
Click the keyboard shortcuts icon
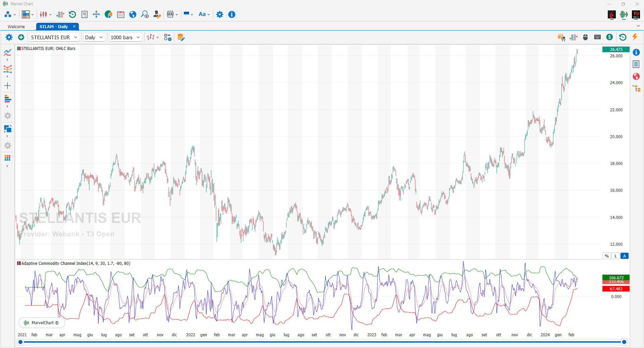coord(597,37)
